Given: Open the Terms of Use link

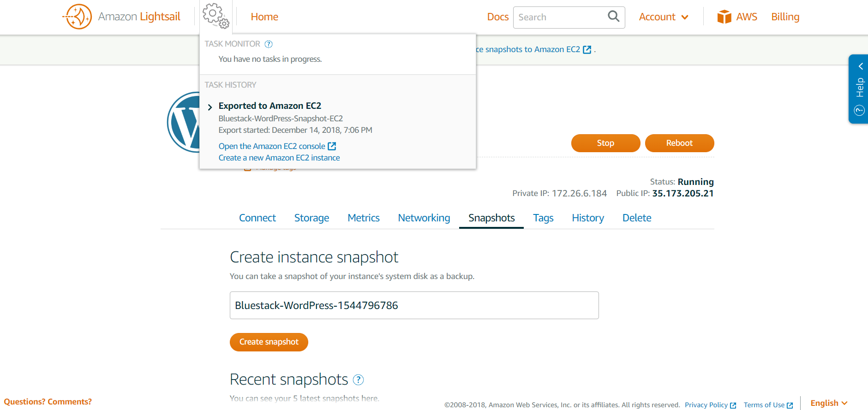Looking at the screenshot, I should 768,405.
